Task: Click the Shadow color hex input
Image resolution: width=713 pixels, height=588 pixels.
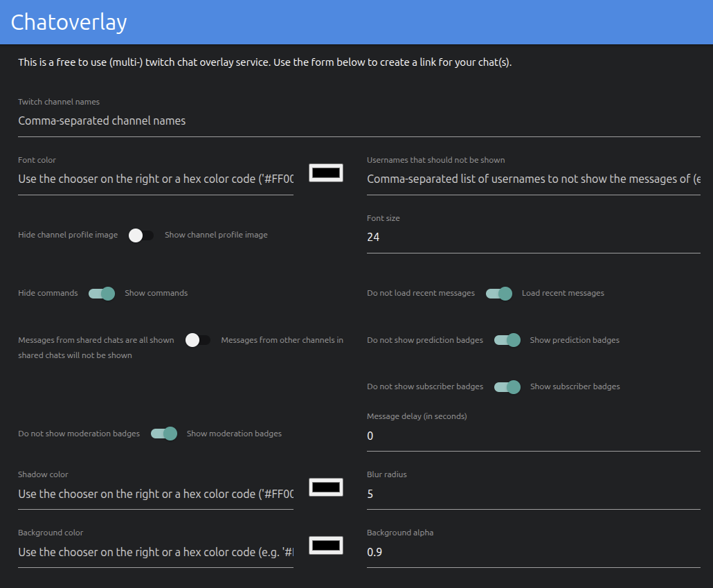Action: (x=155, y=494)
